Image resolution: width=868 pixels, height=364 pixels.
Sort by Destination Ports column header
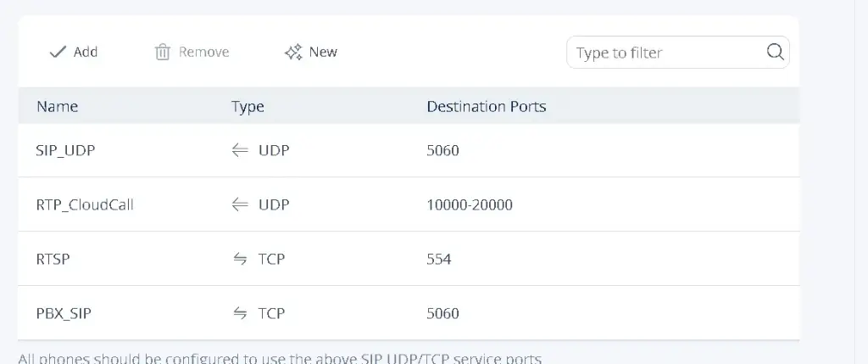(x=486, y=107)
